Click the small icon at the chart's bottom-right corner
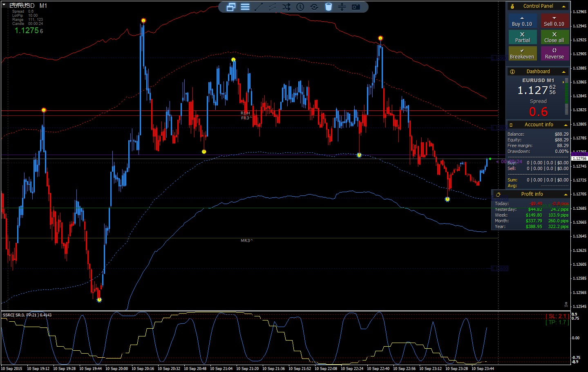This screenshot has height=372, width=588. 566,305
